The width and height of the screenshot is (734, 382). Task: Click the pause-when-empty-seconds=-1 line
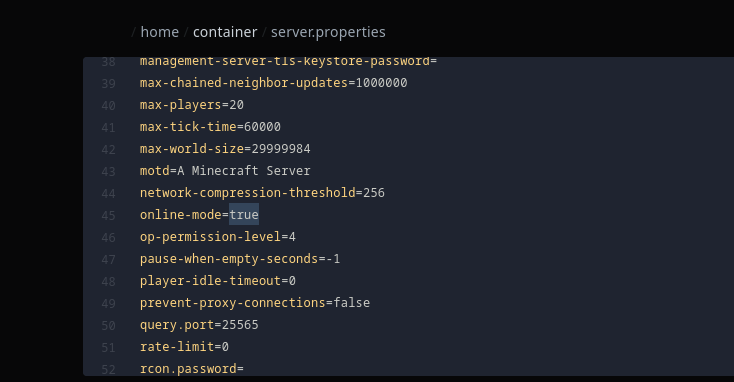click(240, 259)
